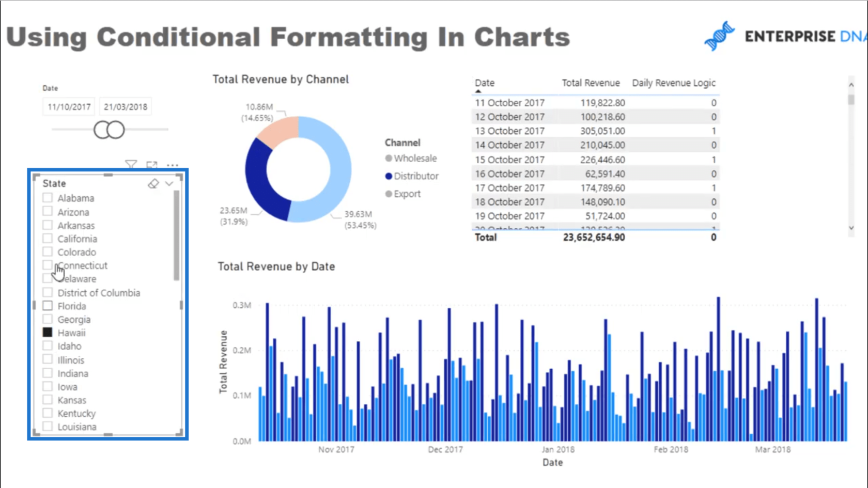Check the Florida checkbox
Screen dimensions: 868x488
point(48,306)
